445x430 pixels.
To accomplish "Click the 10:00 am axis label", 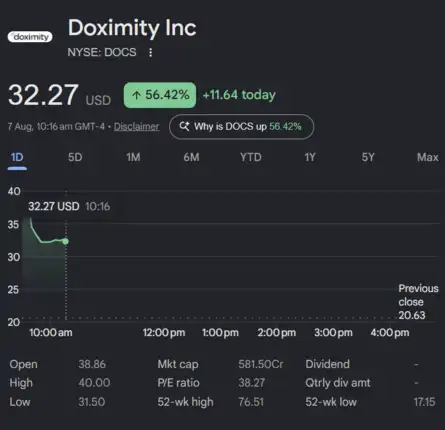I will click(51, 332).
